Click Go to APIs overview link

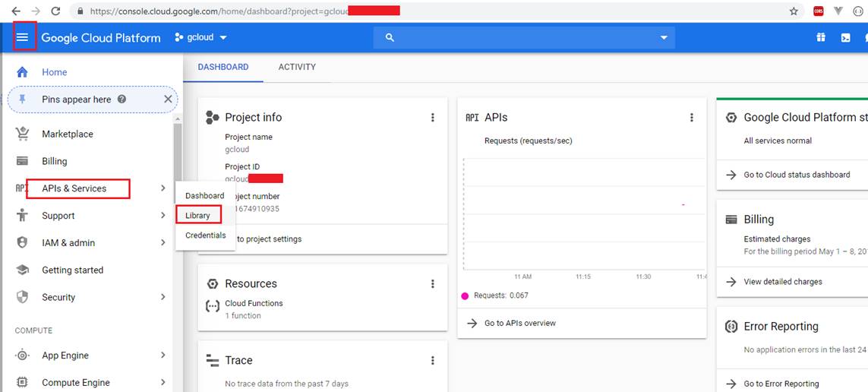click(x=519, y=324)
